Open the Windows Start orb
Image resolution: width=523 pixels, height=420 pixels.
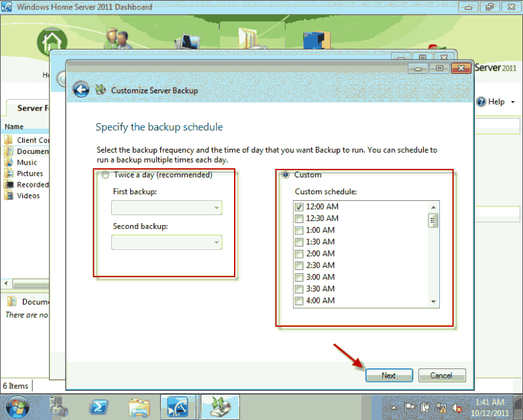click(17, 407)
